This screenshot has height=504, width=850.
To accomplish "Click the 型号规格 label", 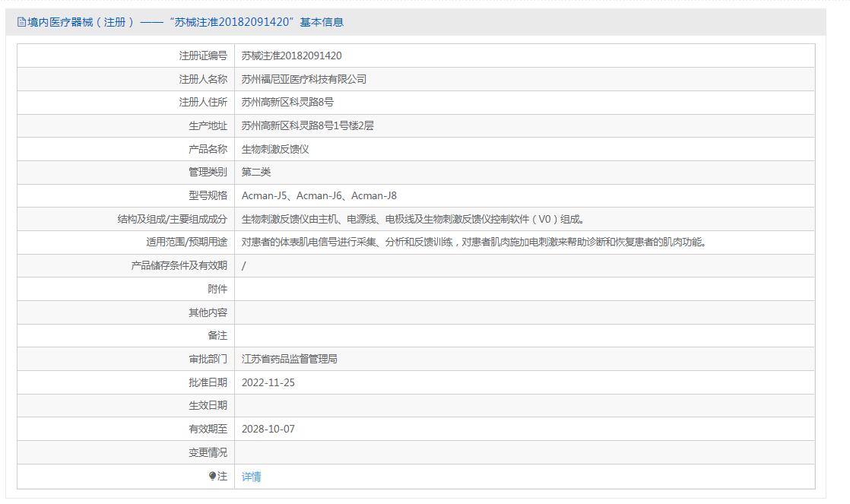I will point(208,195).
